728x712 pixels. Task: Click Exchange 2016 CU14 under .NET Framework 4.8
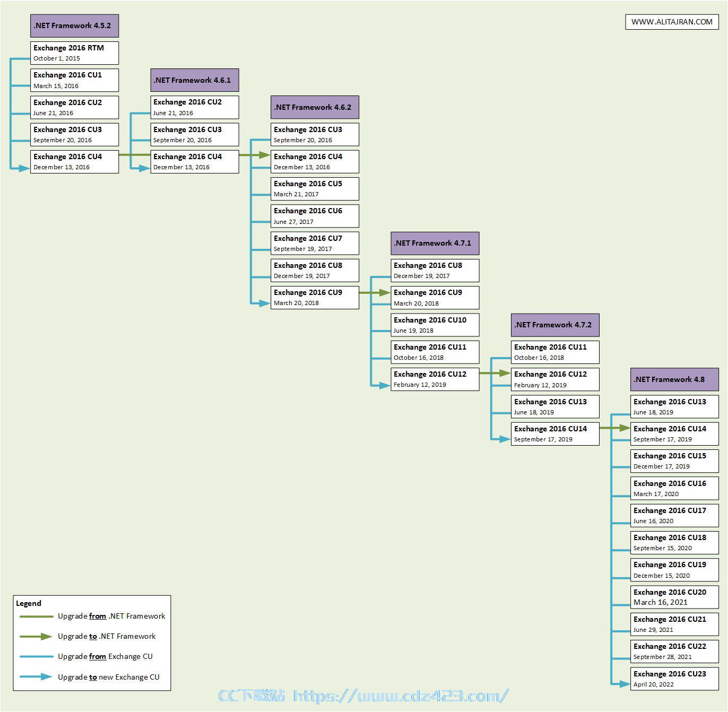674,433
